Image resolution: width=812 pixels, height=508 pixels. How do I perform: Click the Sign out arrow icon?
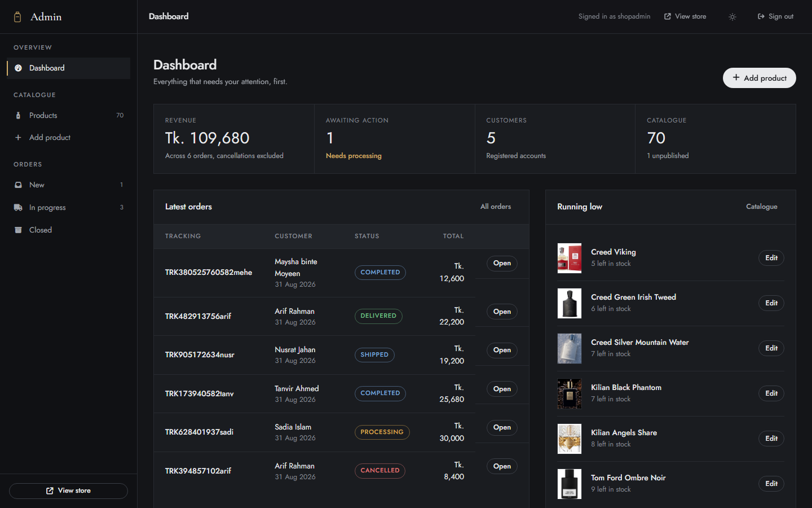[x=761, y=16]
